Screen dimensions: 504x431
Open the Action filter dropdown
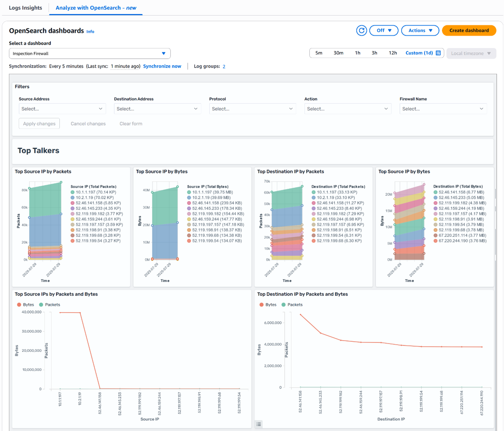(347, 109)
